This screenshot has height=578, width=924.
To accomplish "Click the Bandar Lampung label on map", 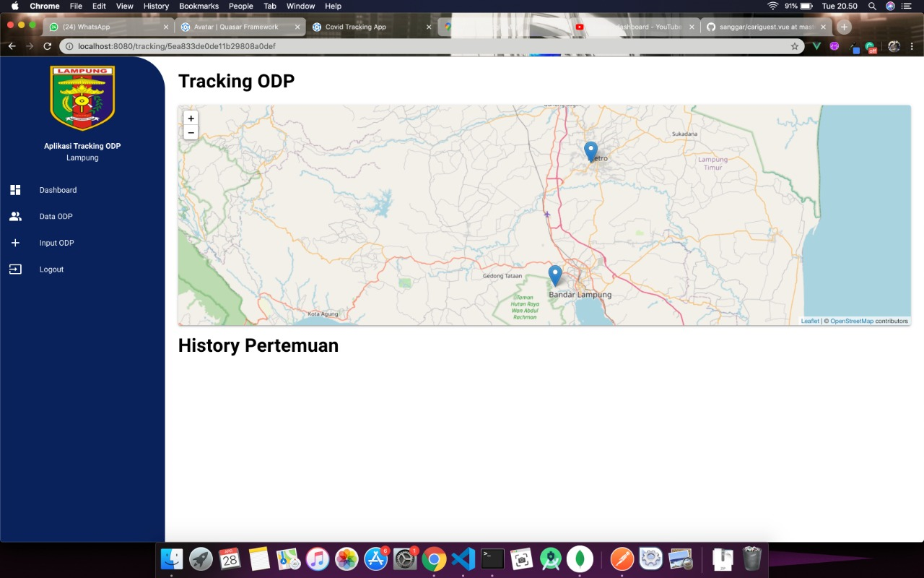I will (580, 295).
